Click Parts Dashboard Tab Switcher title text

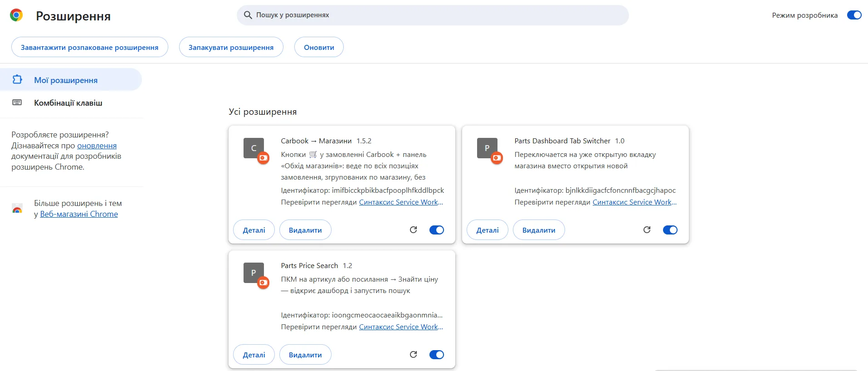point(562,141)
